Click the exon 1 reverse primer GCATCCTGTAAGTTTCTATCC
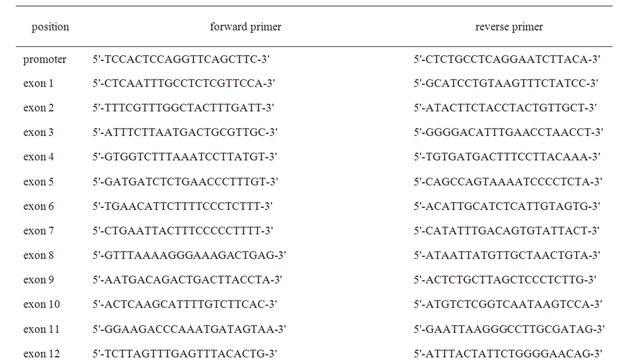Viewport: 643px width, 364px height. 506,84
